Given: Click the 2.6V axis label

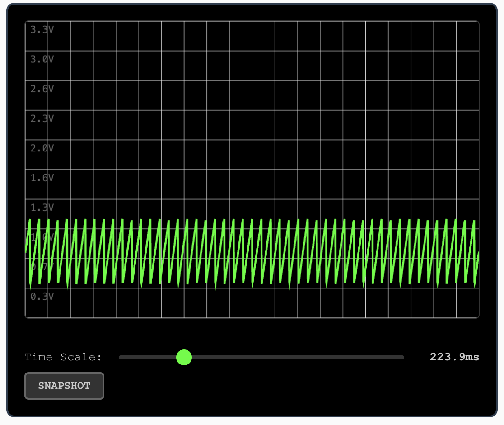Looking at the screenshot, I should pyautogui.click(x=42, y=89).
